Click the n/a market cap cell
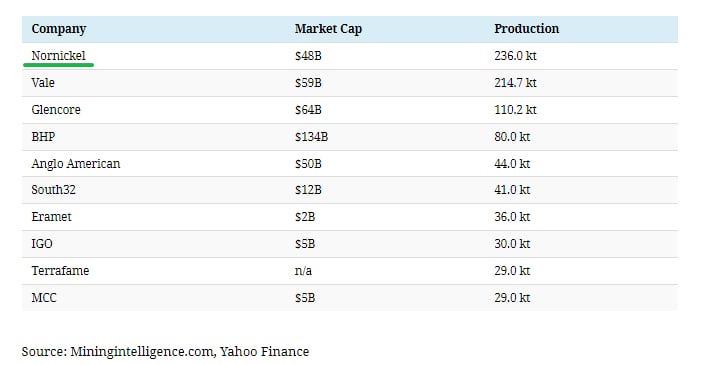This screenshot has width=709, height=365. click(303, 270)
